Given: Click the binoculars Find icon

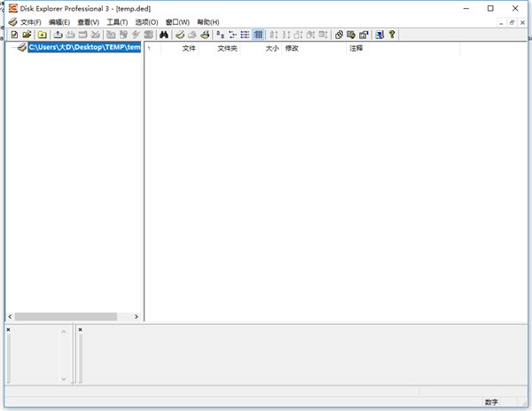Looking at the screenshot, I should click(x=164, y=35).
